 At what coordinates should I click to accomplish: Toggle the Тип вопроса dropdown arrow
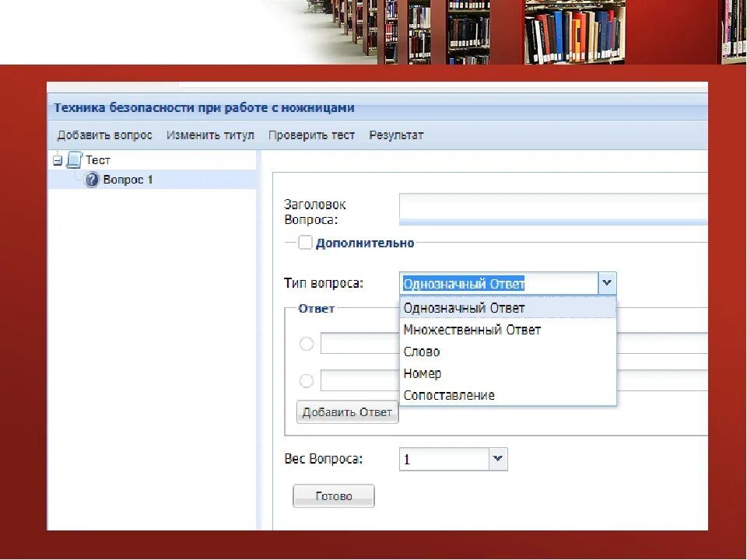coord(607,283)
